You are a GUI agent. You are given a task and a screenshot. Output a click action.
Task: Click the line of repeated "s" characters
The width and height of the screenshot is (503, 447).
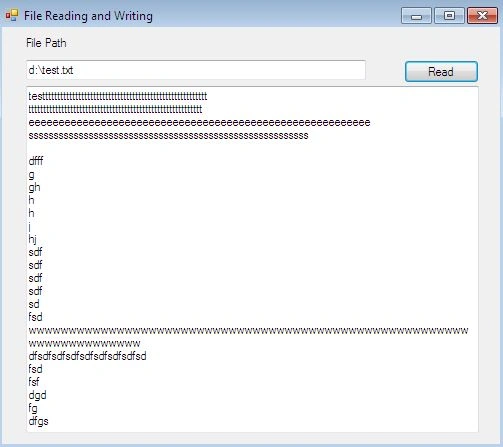tap(168, 136)
